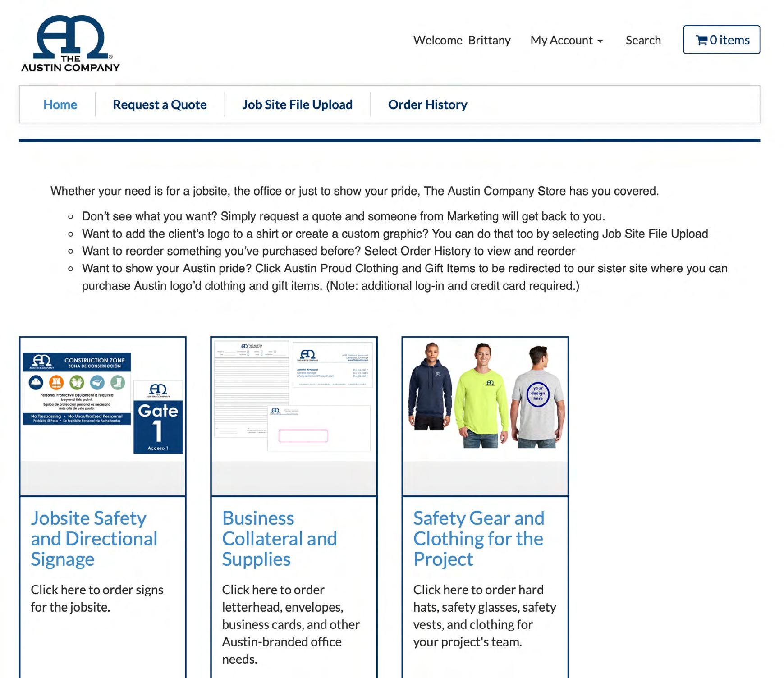The width and height of the screenshot is (784, 678).
Task: Go to the Home tab
Action: [x=60, y=105]
